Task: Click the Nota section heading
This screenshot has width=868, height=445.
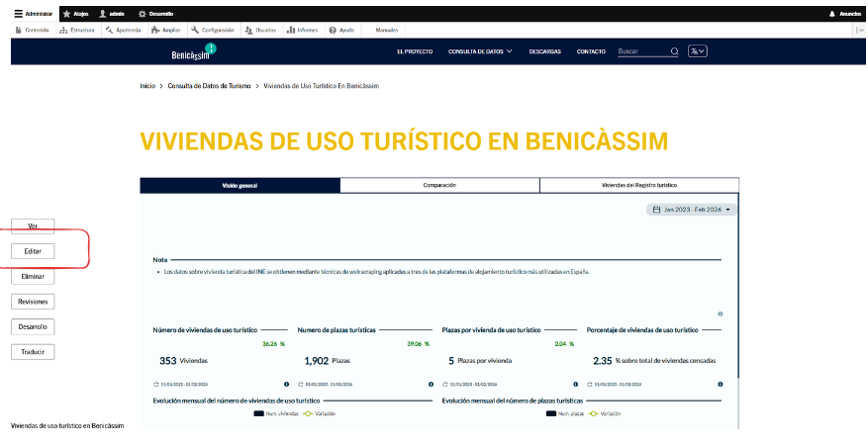Action: [x=160, y=259]
